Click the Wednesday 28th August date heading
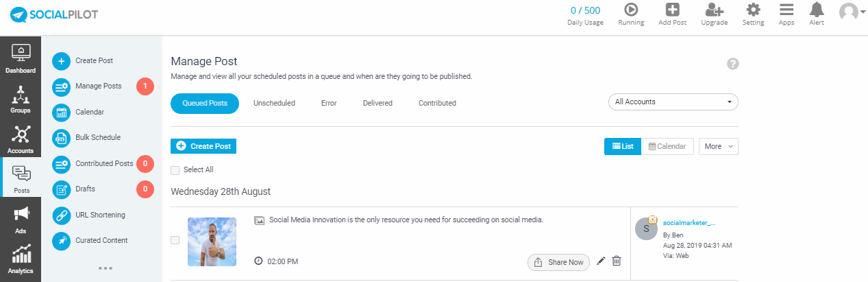This screenshot has width=868, height=282. click(221, 191)
